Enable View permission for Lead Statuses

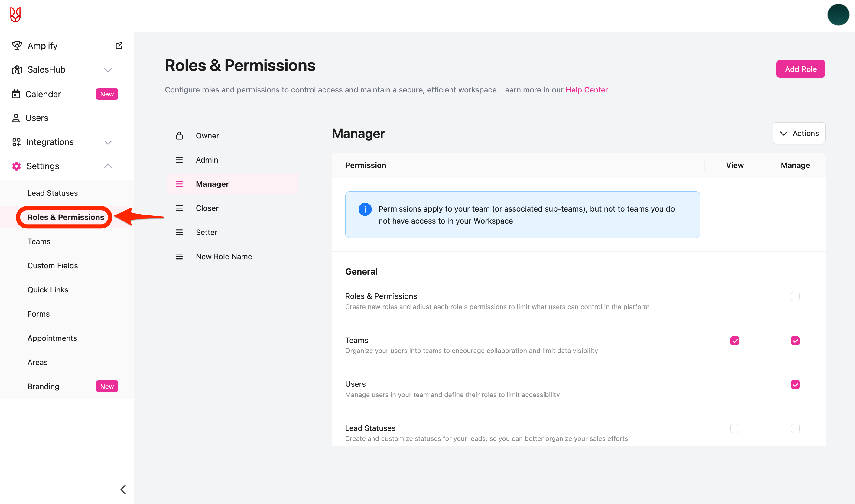pos(734,428)
